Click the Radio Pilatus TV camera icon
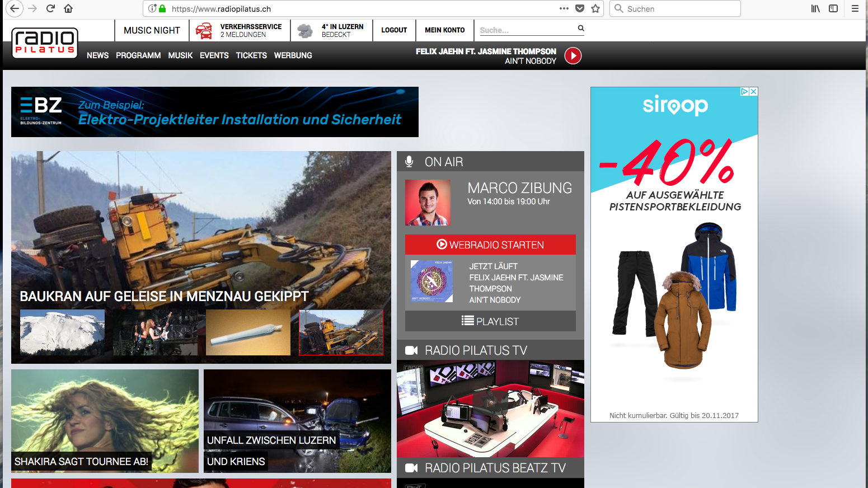Image resolution: width=868 pixels, height=488 pixels. 411,350
